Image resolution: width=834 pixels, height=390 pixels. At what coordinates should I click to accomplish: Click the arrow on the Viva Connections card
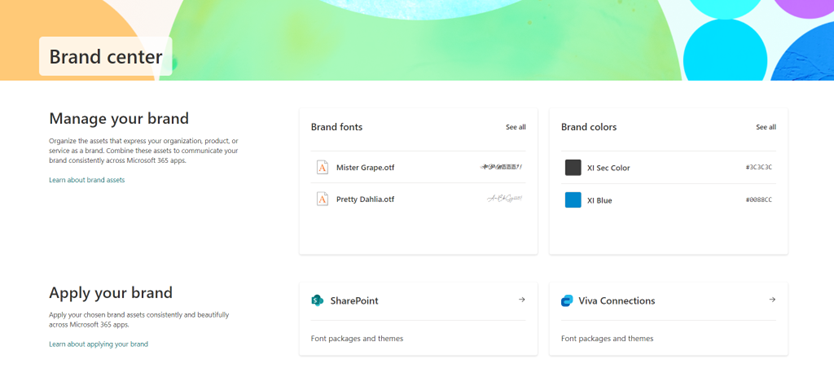772,300
